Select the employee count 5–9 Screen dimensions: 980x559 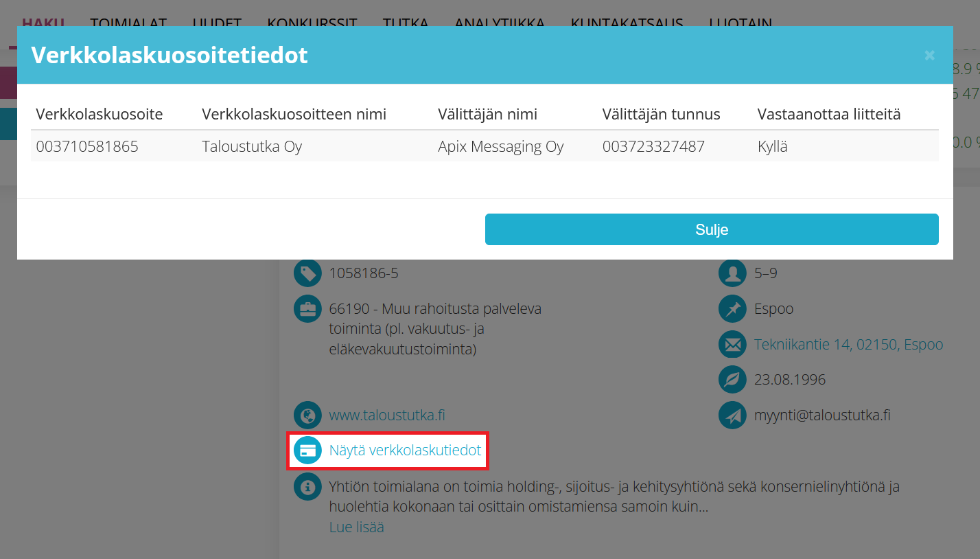click(766, 273)
